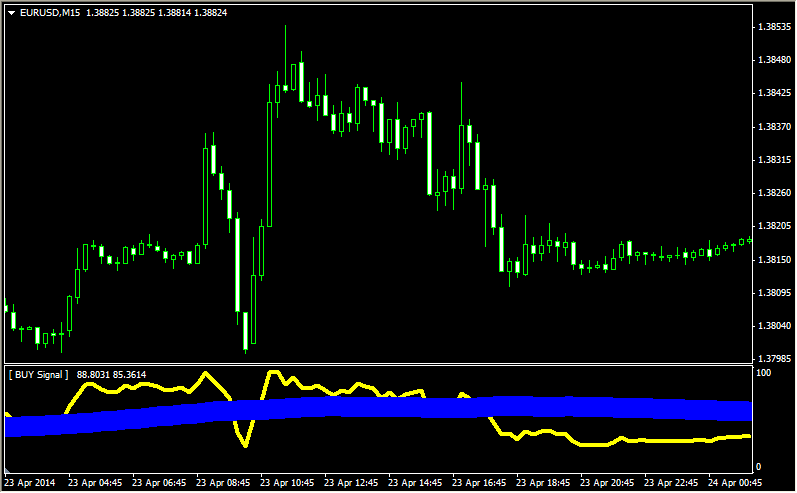The image size is (797, 493).
Task: Click the 1.38205 price scale label
Action: [775, 226]
